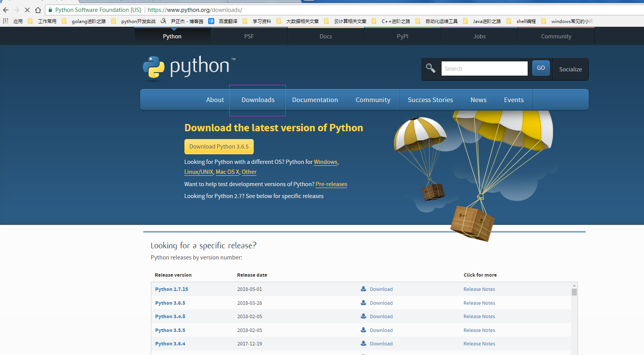Open the C++进阶之路 bookmark folder
Screen dimensions: 644x355
[391, 21]
